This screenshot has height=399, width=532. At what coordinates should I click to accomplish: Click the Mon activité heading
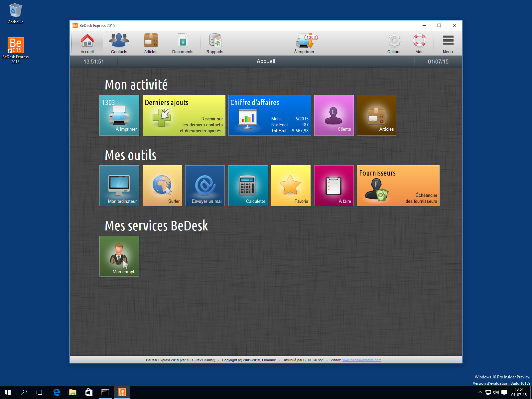(136, 85)
